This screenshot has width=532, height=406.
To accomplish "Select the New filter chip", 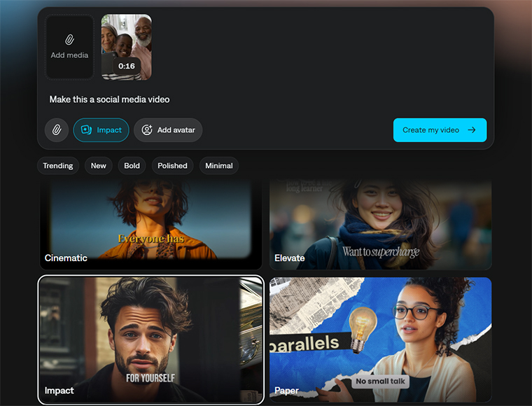I will (x=99, y=165).
